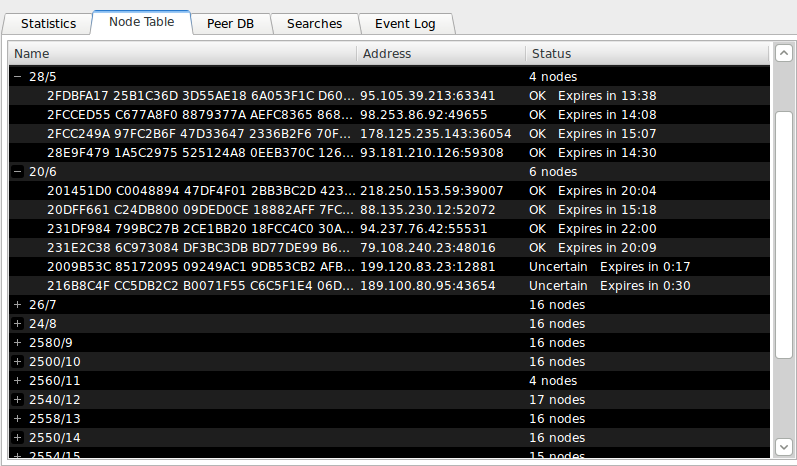Expand the 2580/9 bucket
The width and height of the screenshot is (797, 466).
18,343
